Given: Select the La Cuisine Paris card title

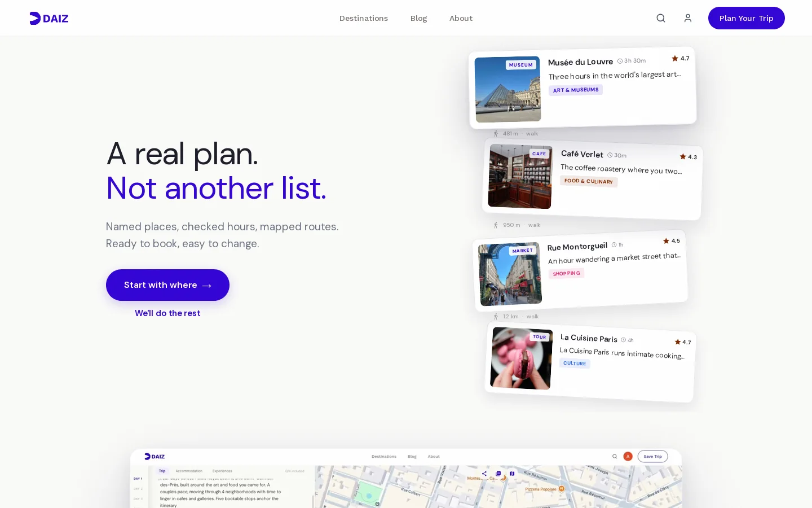Looking at the screenshot, I should coord(589,338).
